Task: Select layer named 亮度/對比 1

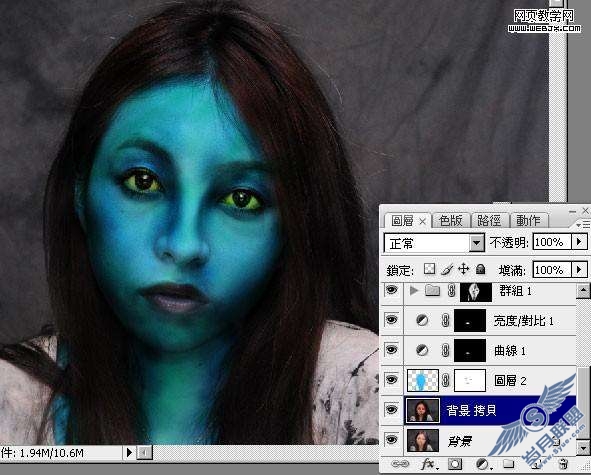Action: click(x=524, y=321)
